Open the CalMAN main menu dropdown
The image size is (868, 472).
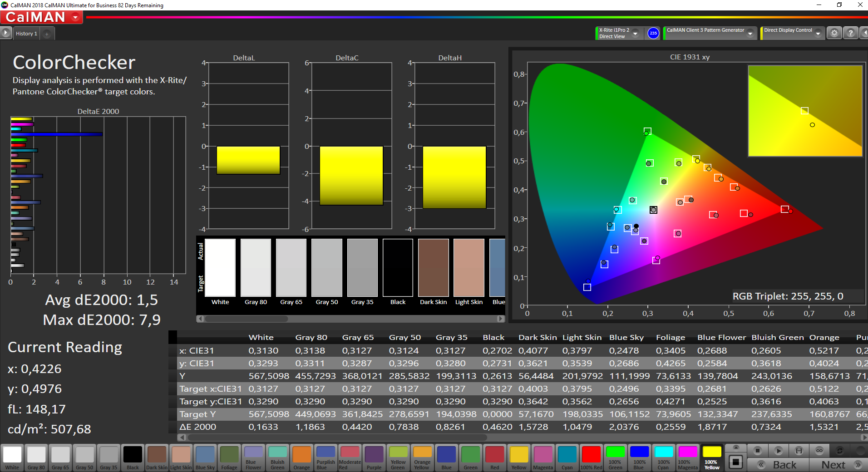[x=76, y=17]
